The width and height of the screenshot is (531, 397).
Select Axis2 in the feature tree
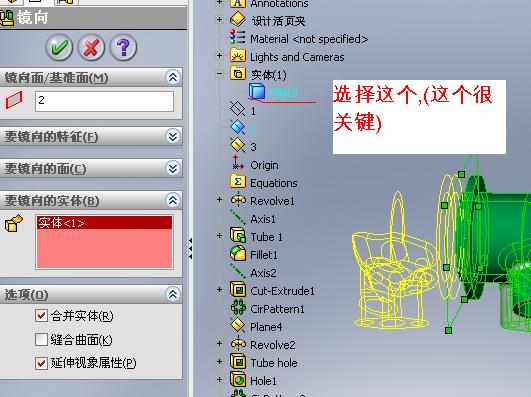click(263, 273)
